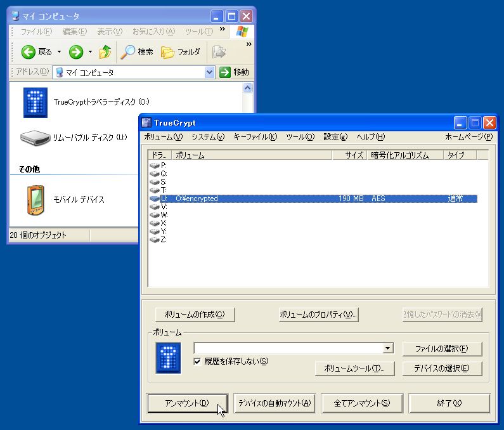Click the ファイルの選択(F) button

(442, 349)
